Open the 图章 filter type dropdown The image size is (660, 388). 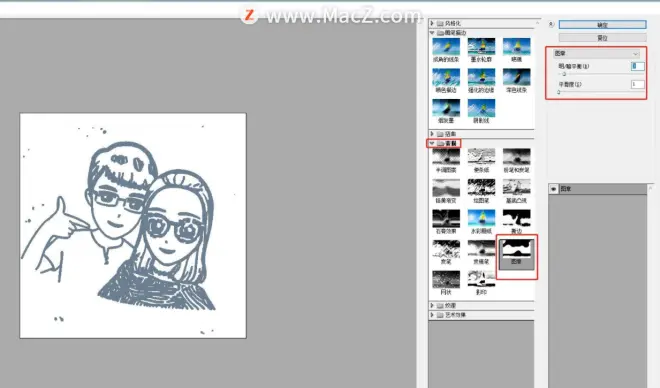596,53
